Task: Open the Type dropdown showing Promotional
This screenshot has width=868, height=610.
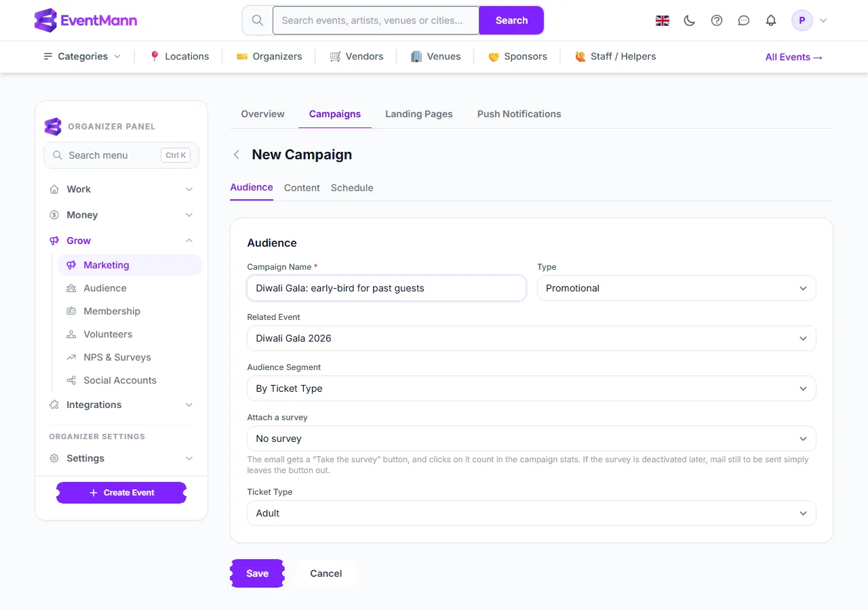Action: pyautogui.click(x=676, y=288)
